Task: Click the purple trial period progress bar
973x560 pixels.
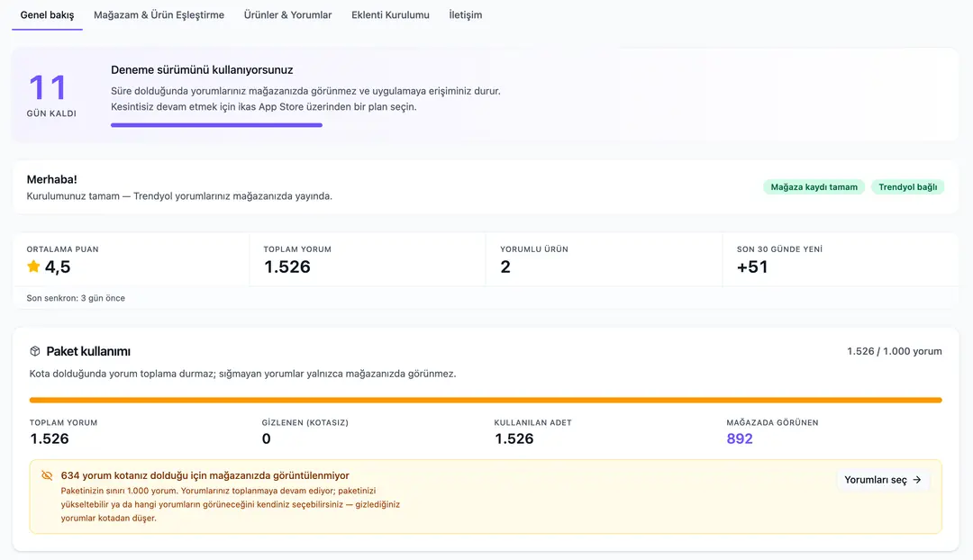Action: coord(216,125)
